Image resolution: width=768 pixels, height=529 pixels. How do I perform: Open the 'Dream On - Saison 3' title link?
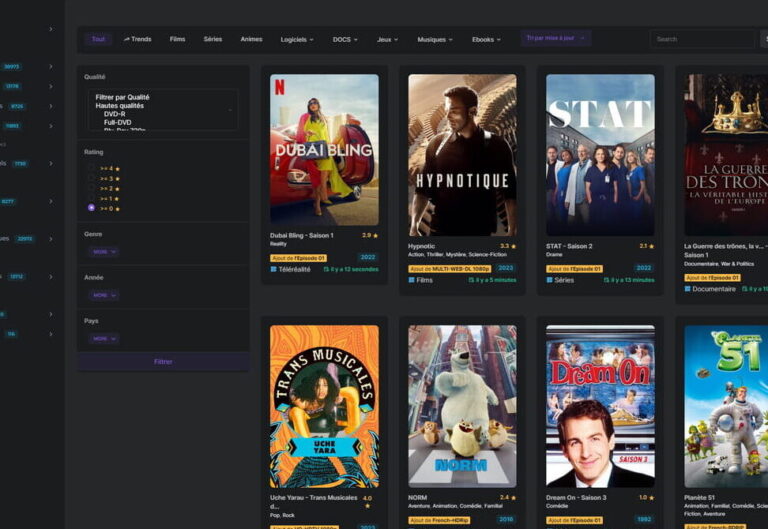[576, 498]
